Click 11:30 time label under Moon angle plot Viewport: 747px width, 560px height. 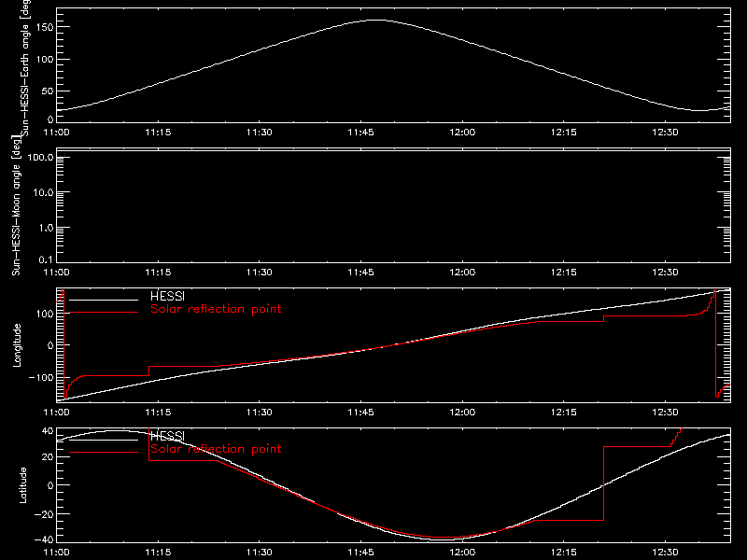tap(260, 273)
